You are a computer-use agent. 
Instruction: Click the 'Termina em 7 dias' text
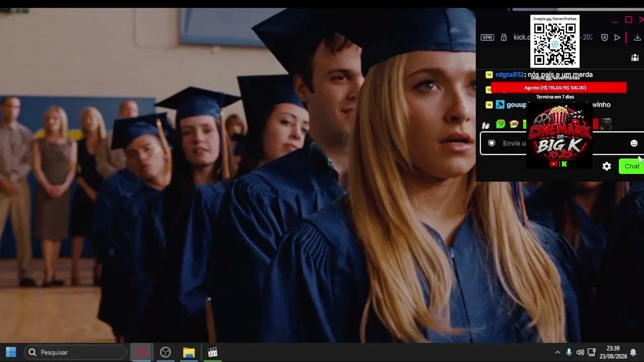(555, 97)
